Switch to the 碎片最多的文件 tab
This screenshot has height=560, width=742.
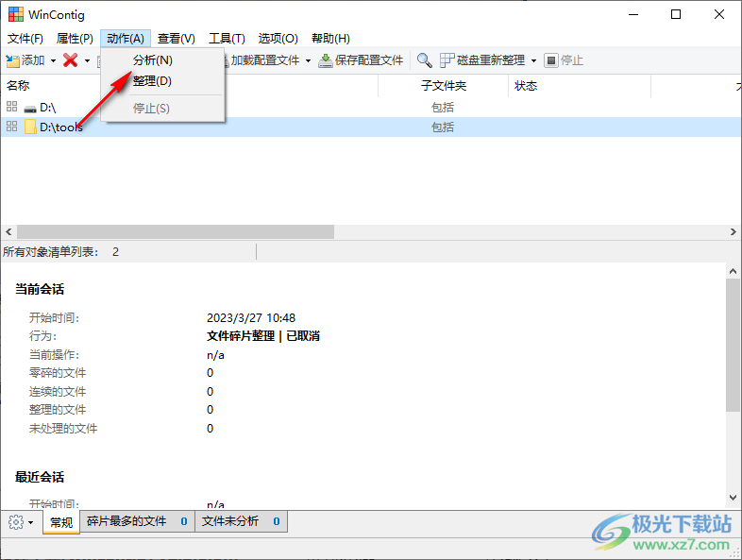tap(137, 521)
